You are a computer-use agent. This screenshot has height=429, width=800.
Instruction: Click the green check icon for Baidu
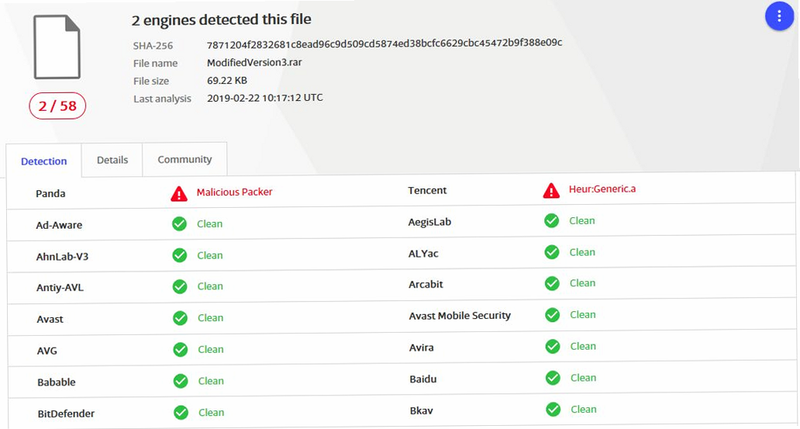[553, 378]
